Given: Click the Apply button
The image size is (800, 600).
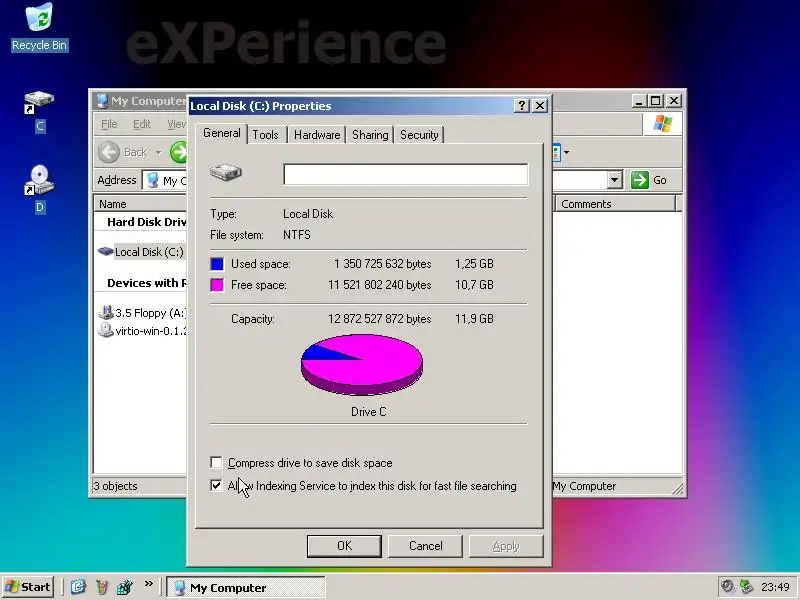Looking at the screenshot, I should click(x=506, y=546).
